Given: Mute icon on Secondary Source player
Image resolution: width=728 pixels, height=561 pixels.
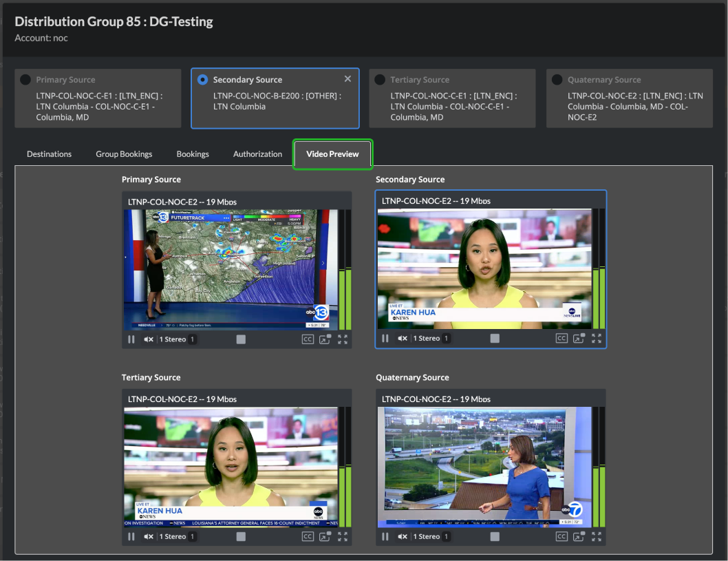Looking at the screenshot, I should (403, 339).
